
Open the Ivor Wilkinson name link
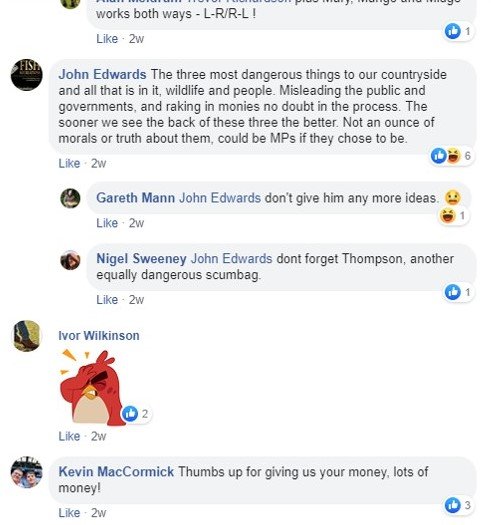pyautogui.click(x=99, y=336)
